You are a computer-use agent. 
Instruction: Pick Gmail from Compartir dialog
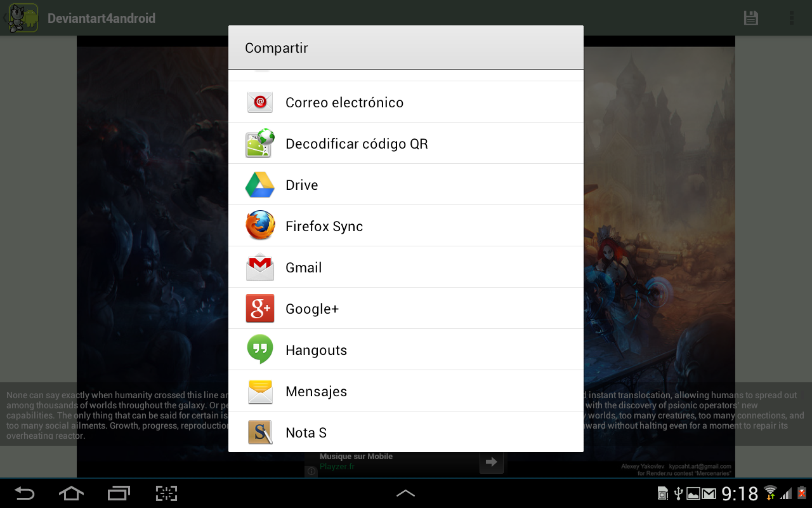tap(406, 267)
